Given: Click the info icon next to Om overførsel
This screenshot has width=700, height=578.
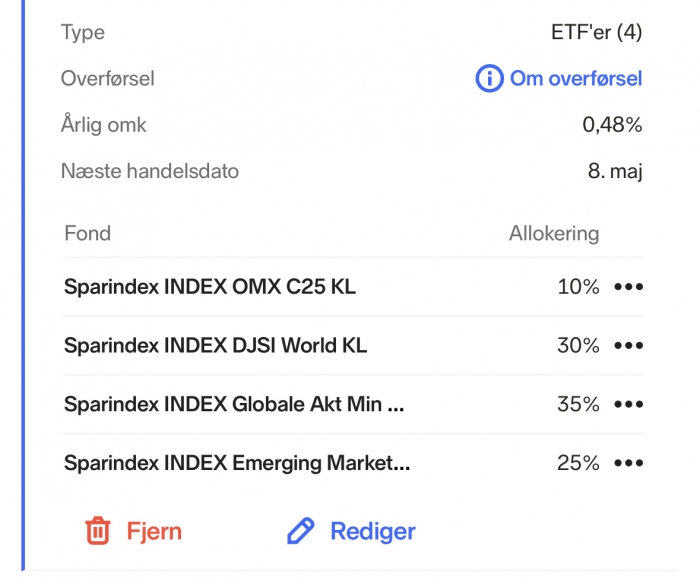Looking at the screenshot, I should pos(489,79).
